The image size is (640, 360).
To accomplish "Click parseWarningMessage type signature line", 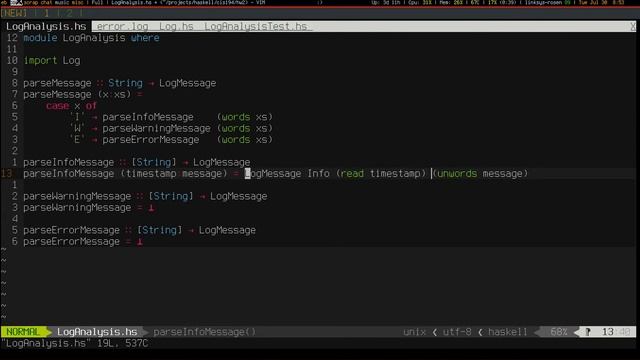I will pyautogui.click(x=145, y=196).
